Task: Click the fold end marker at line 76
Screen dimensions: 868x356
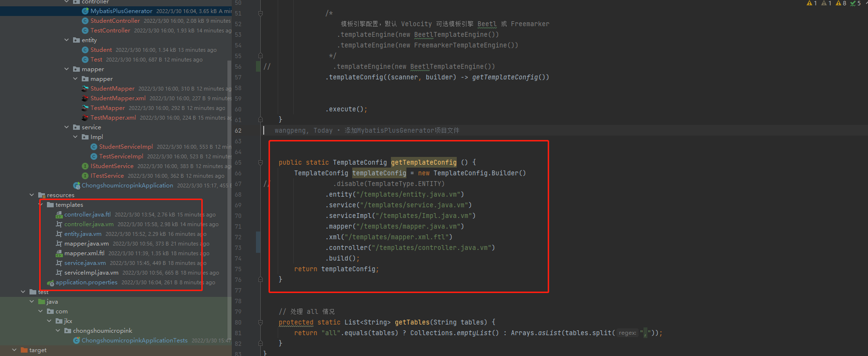Action: pyautogui.click(x=260, y=279)
